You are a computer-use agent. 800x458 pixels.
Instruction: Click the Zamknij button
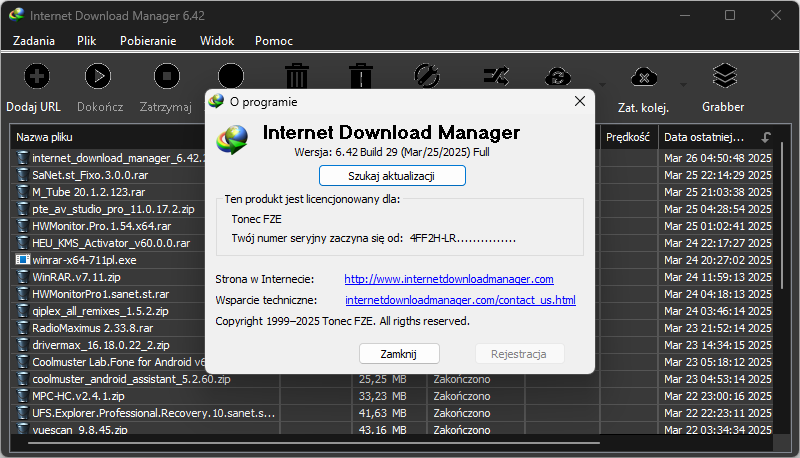399,354
